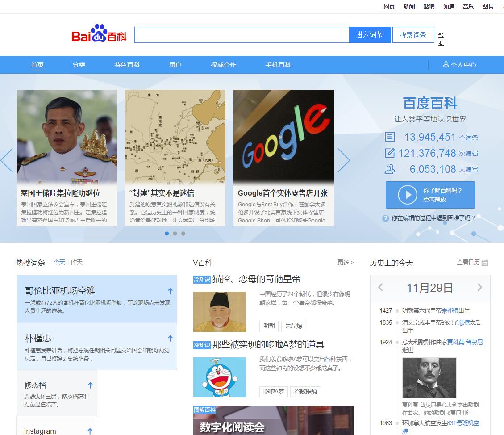Open hot entry 朴槿惠
Viewport: 504px width, 435px height.
38,338
